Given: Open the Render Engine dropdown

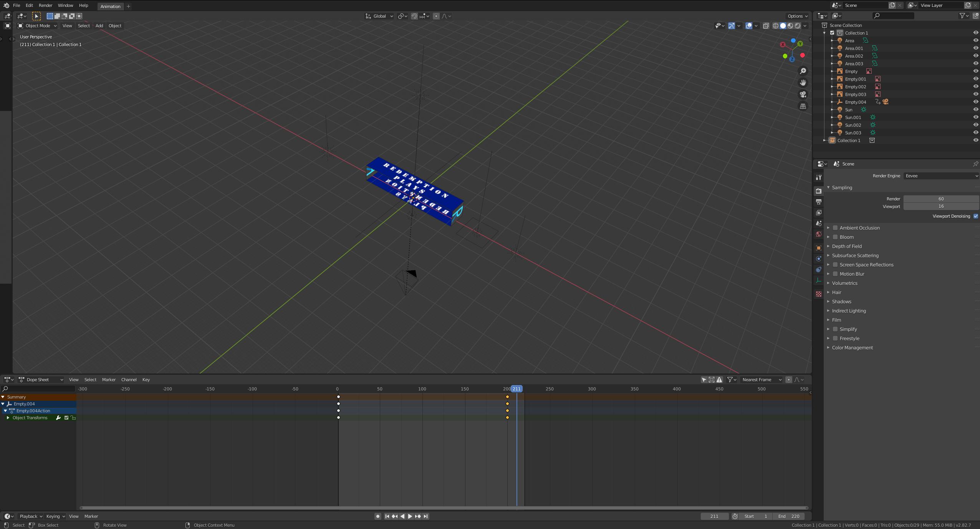Looking at the screenshot, I should (x=941, y=175).
